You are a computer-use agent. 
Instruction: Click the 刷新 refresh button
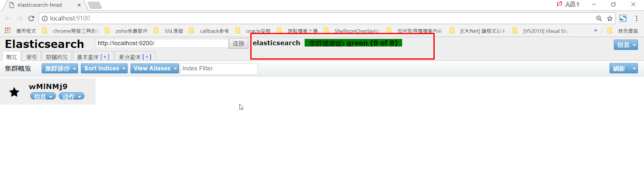(x=619, y=68)
